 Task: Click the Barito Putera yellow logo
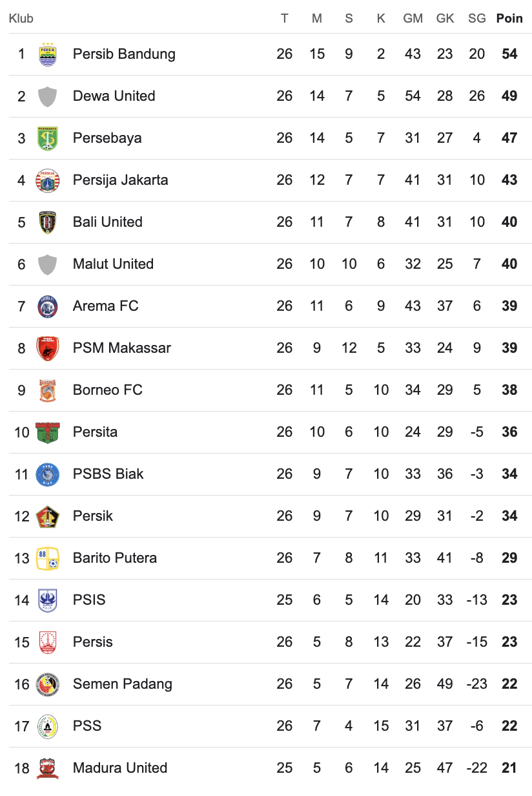[48, 558]
